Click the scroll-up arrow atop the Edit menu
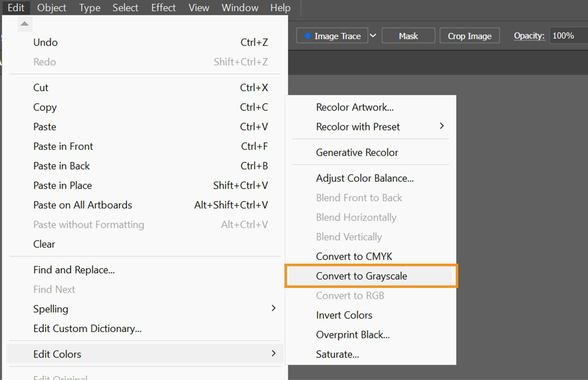Image resolution: width=588 pixels, height=380 pixels. (25, 24)
